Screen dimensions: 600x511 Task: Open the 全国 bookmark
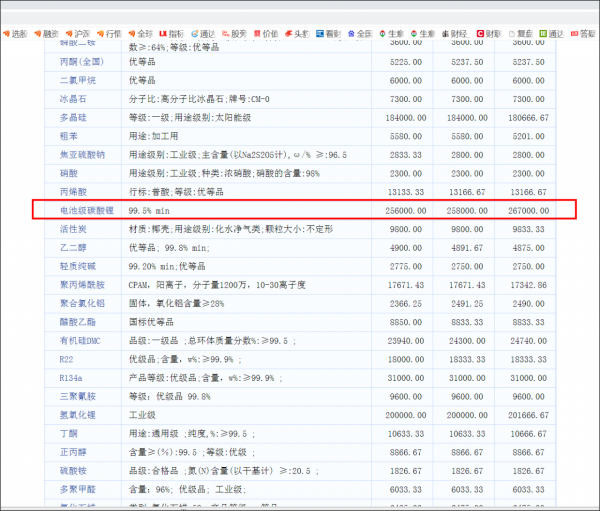(x=360, y=34)
